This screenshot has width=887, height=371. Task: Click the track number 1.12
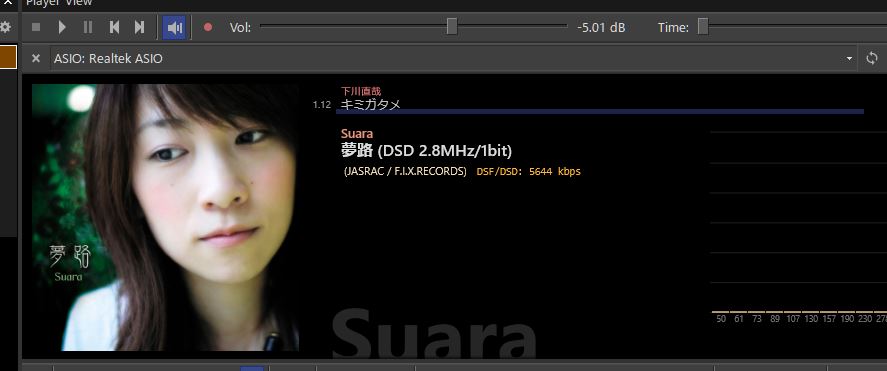tap(322, 105)
